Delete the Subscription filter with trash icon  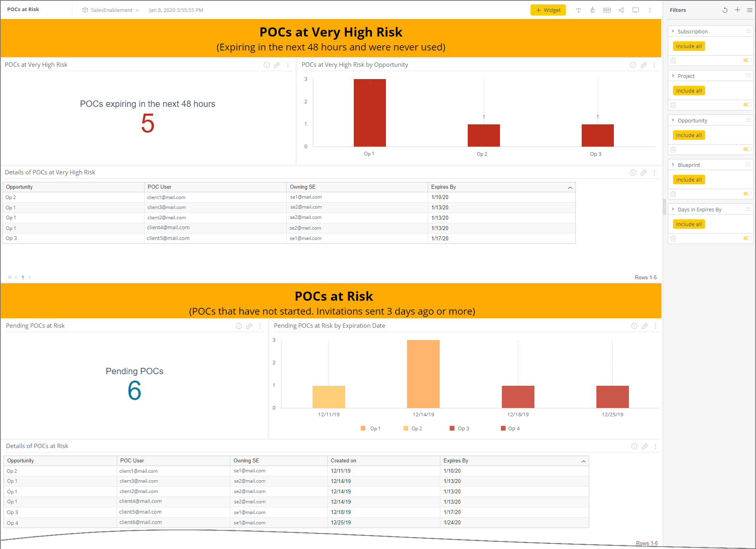click(673, 60)
